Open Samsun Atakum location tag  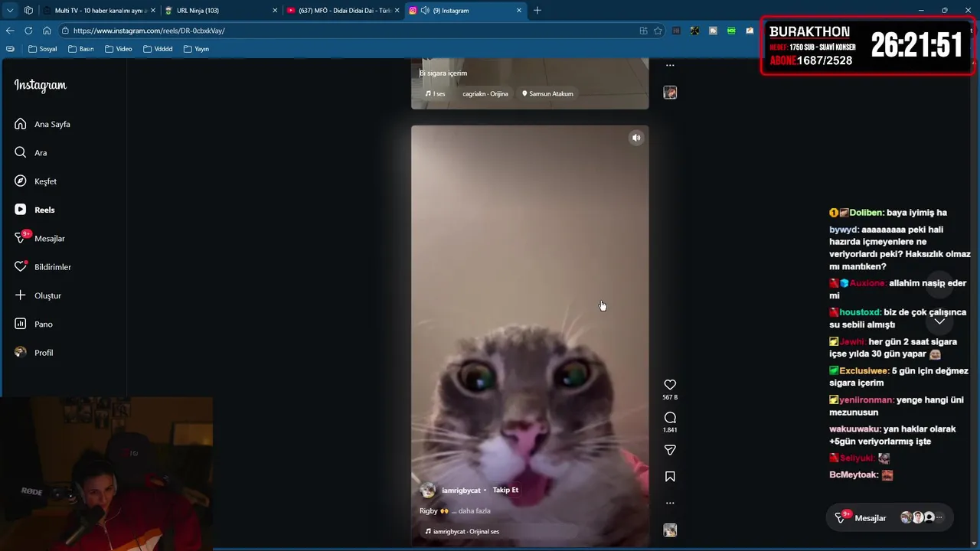tap(547, 93)
